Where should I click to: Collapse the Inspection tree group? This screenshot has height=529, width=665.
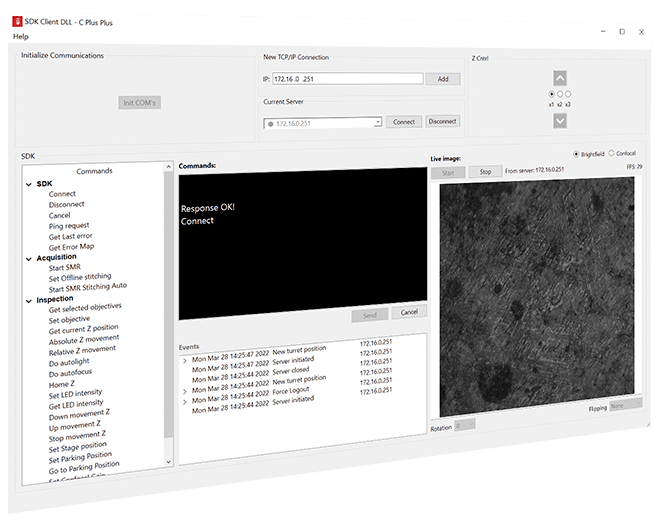(x=28, y=301)
